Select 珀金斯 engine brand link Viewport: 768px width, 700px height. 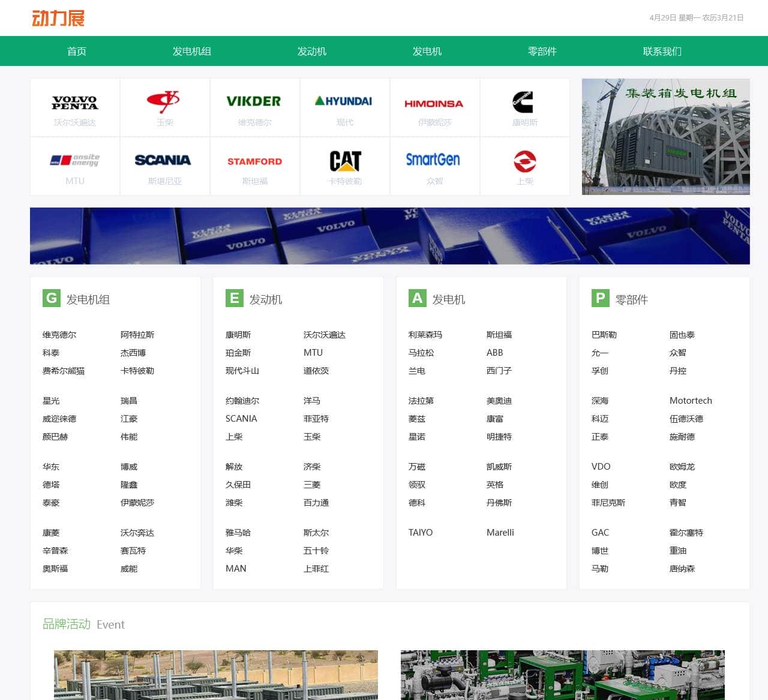click(x=238, y=353)
